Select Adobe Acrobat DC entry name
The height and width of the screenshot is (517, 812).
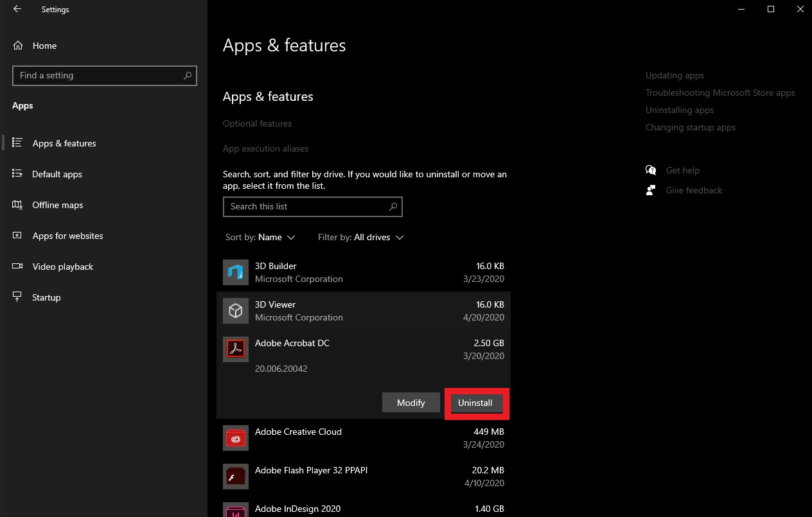point(292,343)
